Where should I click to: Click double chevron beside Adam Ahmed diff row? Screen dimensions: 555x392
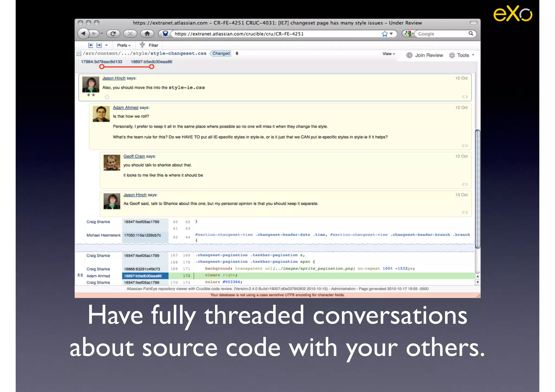click(80, 275)
